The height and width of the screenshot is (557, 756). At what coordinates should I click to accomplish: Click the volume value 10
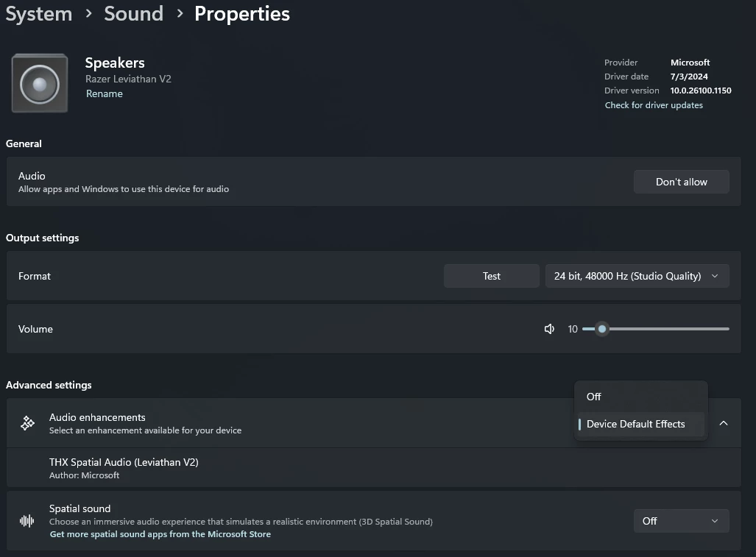(572, 329)
